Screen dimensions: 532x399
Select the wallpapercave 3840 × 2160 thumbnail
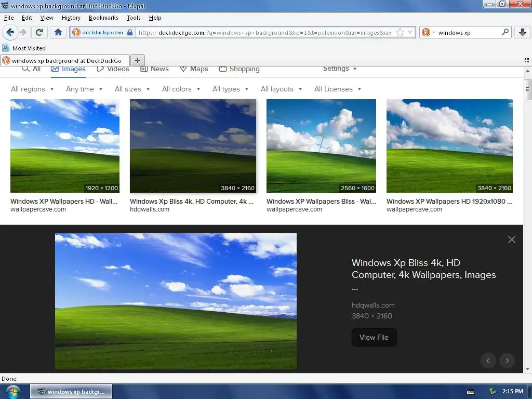point(449,146)
